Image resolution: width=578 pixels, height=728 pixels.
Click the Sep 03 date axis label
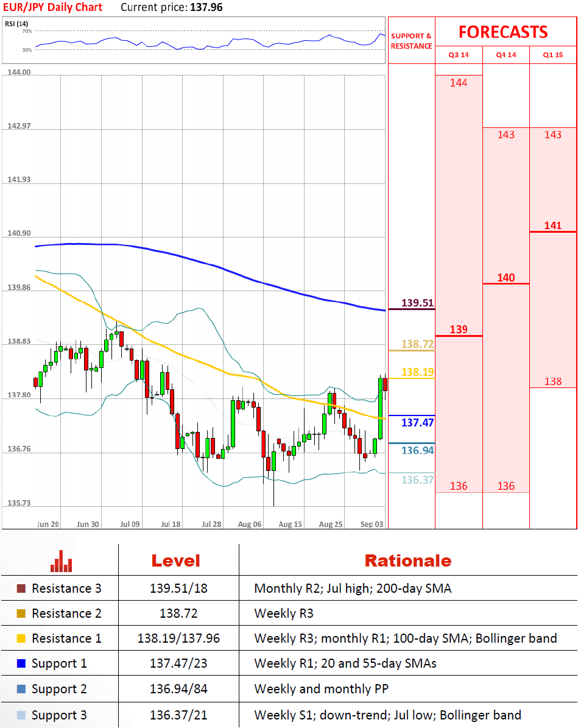tap(372, 524)
